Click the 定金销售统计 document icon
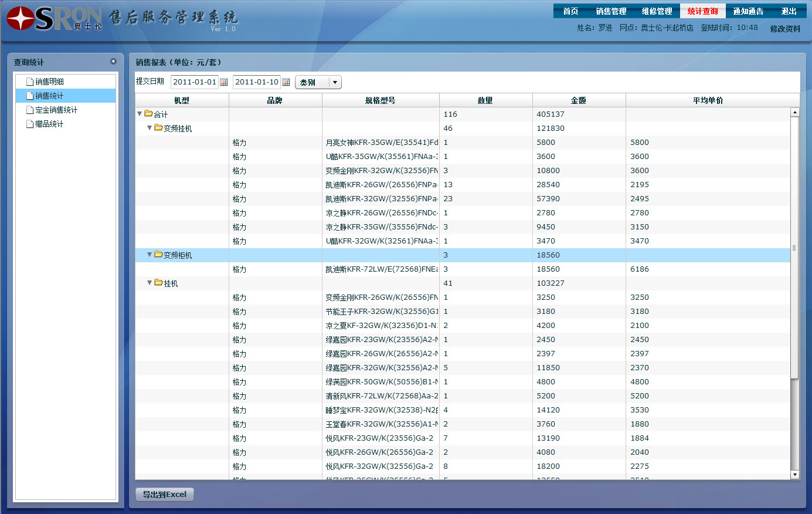This screenshot has height=514, width=812. click(x=30, y=110)
